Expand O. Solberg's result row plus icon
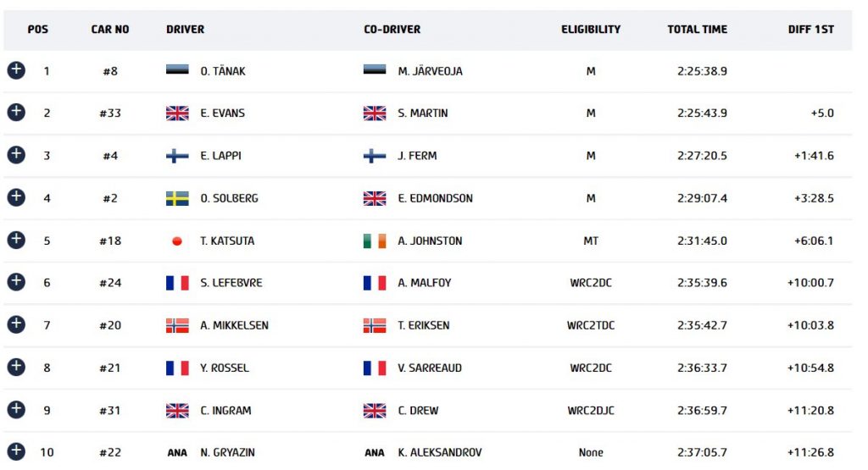Image resolution: width=868 pixels, height=470 pixels. point(16,197)
